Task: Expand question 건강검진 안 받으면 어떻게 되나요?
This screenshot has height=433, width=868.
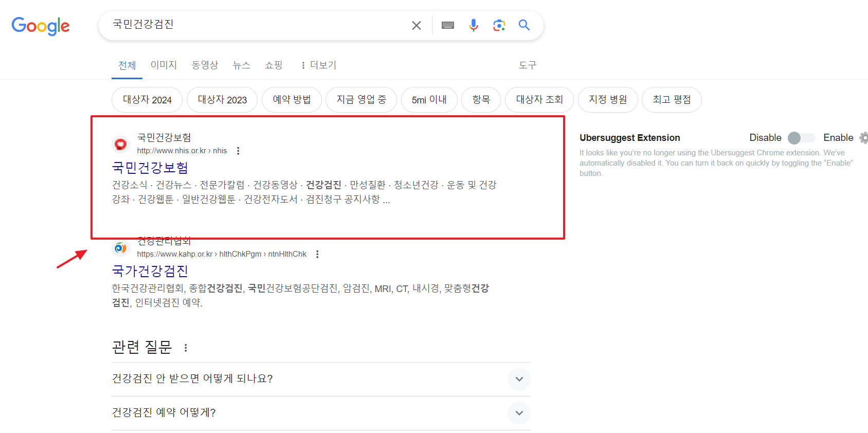Action: coord(321,379)
